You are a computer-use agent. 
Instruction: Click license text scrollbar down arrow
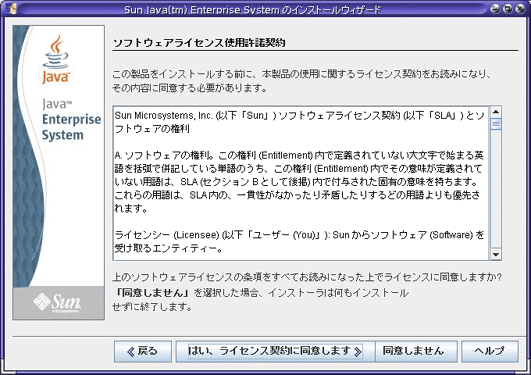(x=496, y=254)
